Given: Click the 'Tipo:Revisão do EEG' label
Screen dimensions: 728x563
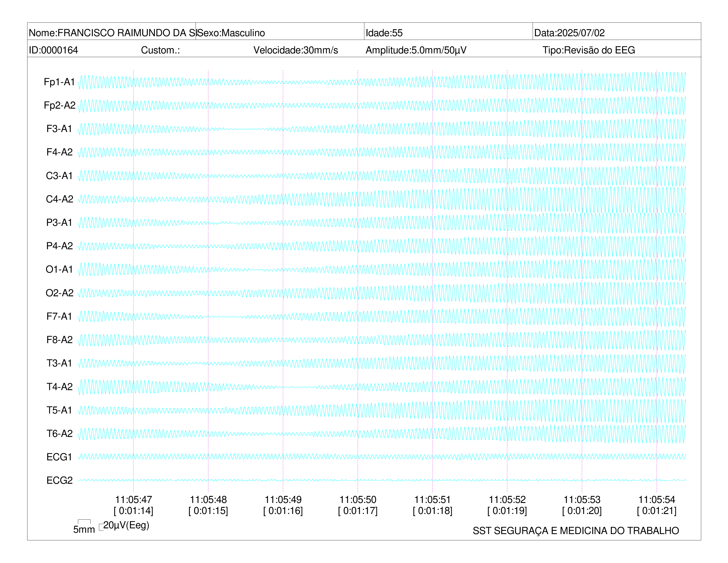Looking at the screenshot, I should [x=589, y=50].
